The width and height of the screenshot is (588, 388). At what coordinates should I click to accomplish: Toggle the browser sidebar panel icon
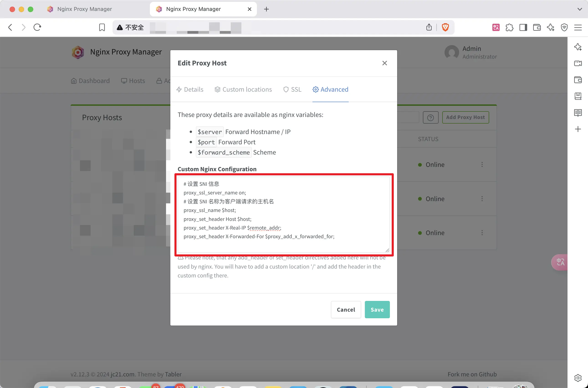click(x=523, y=27)
